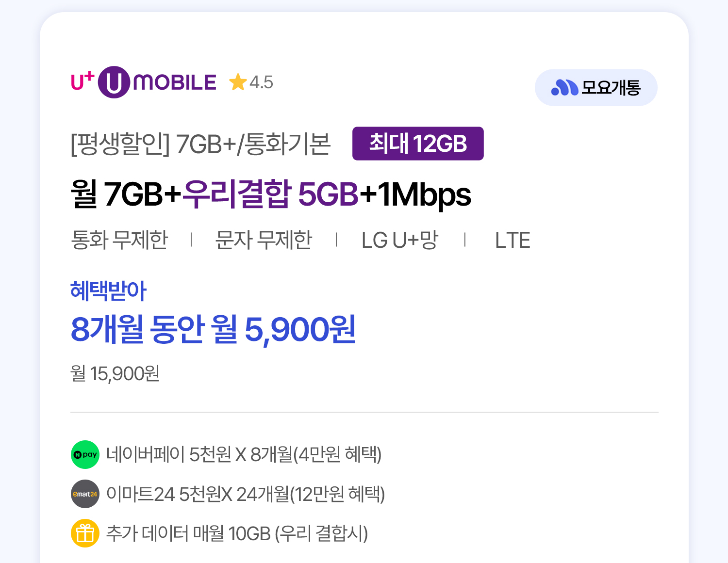
Task: Click the LG U+망 network label
Action: 399,240
